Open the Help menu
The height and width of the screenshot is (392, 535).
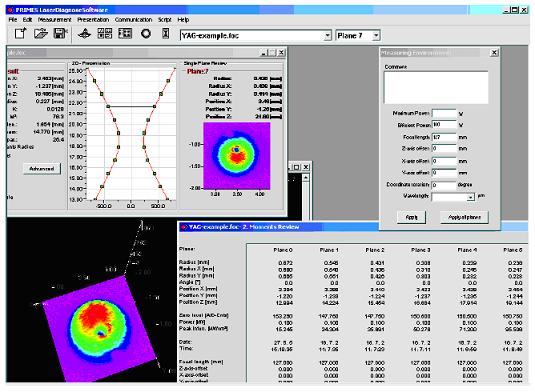coord(183,20)
